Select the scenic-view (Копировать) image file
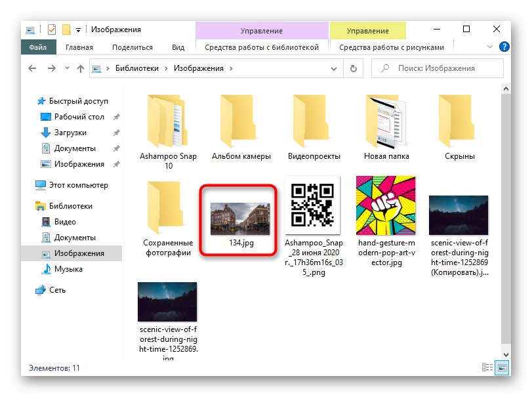 click(x=459, y=236)
